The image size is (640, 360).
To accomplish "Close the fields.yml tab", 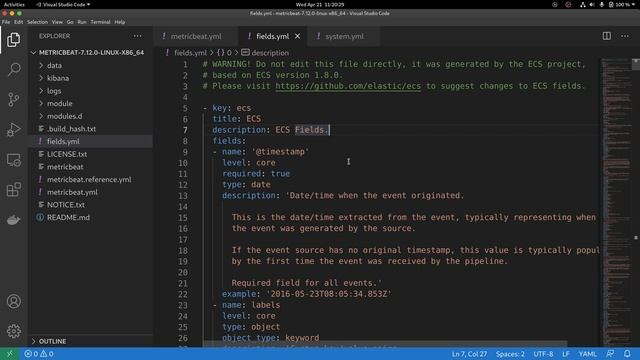I will pyautogui.click(x=298, y=36).
